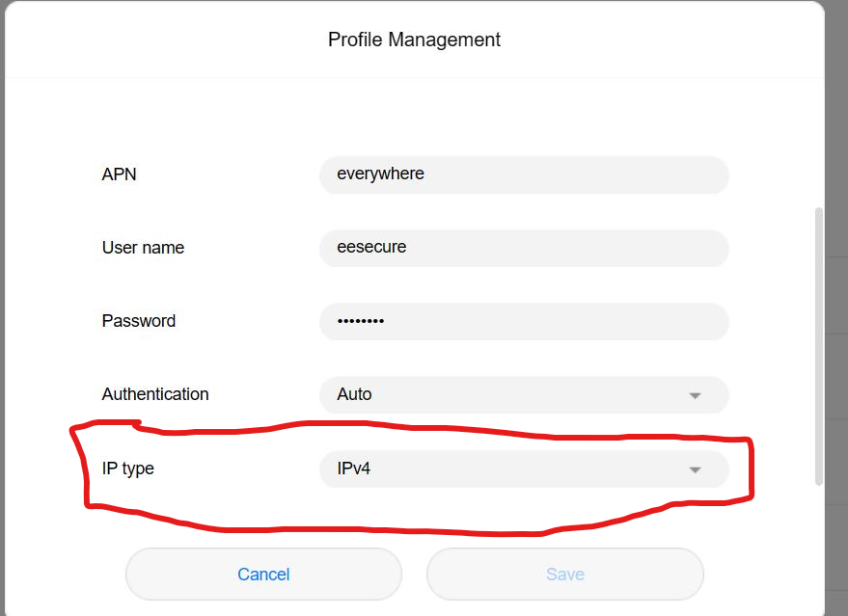Click the Authentication label
Screen dimensions: 848x616
point(155,394)
